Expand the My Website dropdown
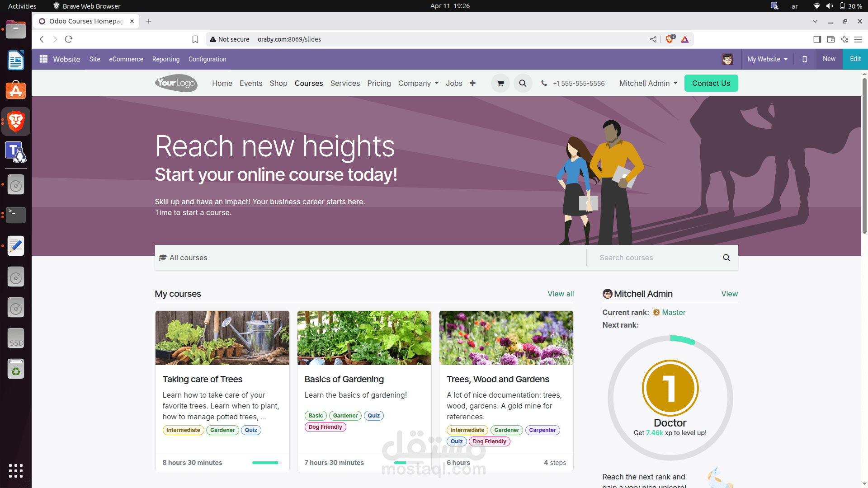Viewport: 868px width, 488px height. pyautogui.click(x=767, y=59)
